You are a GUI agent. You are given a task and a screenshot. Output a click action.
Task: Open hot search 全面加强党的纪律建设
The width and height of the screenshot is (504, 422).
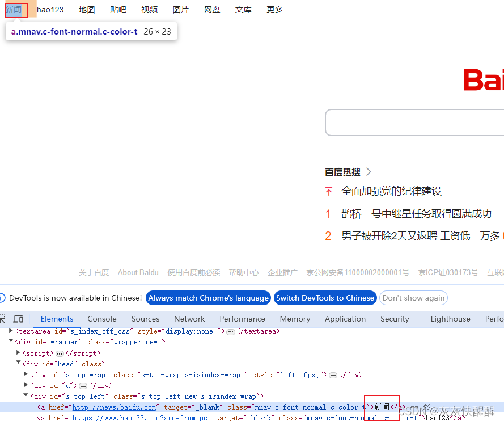(x=392, y=191)
